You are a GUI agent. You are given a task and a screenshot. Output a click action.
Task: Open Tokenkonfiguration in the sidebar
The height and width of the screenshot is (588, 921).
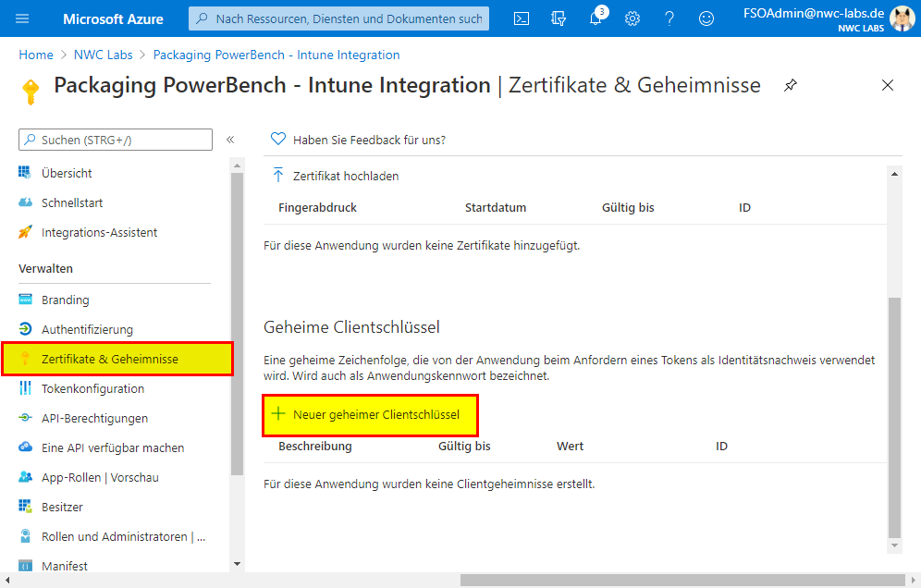coord(92,388)
